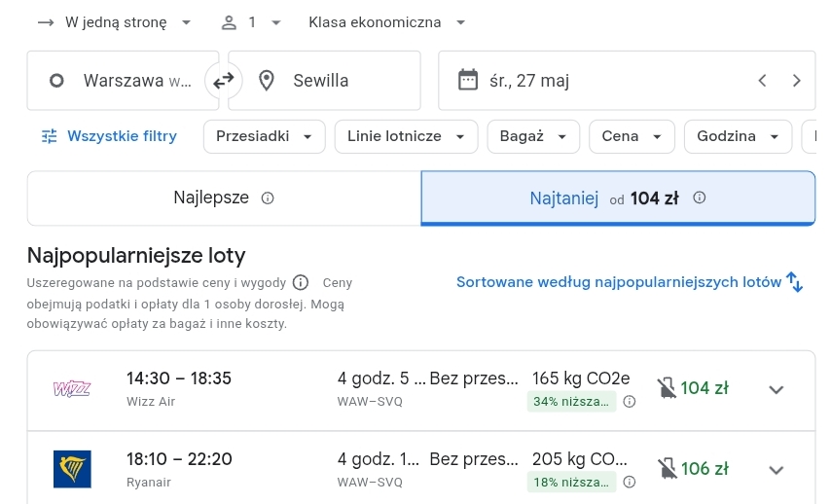Click flight time '18:10 – 22:20'
The image size is (831, 504).
(179, 459)
